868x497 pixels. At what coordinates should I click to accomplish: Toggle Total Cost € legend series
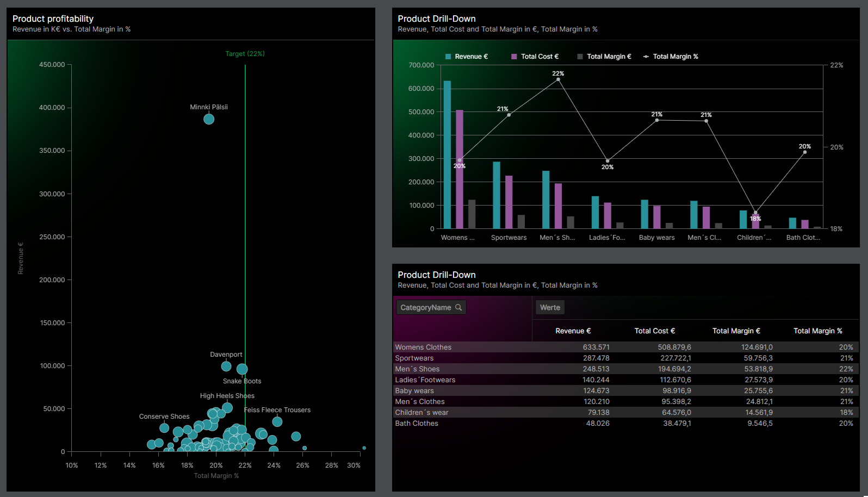coord(535,57)
